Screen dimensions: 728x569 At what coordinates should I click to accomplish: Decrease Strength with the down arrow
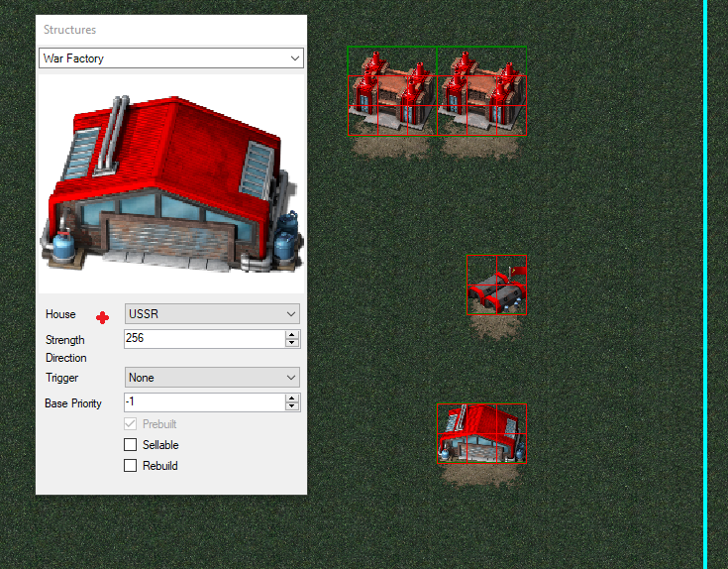(291, 343)
